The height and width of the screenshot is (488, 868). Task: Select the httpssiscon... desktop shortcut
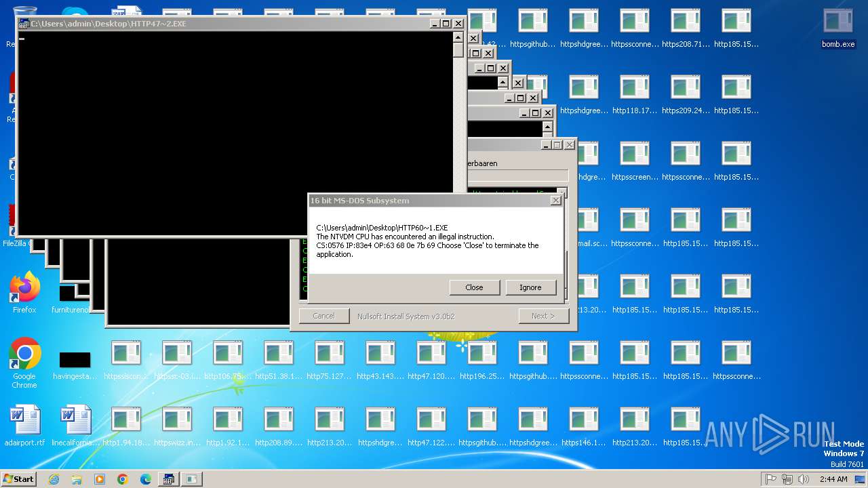[126, 361]
